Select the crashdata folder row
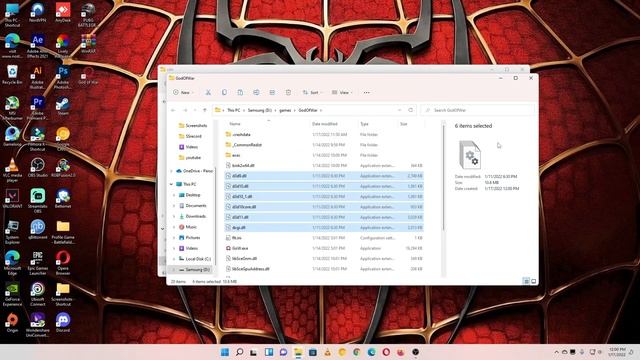This screenshot has width=640, height=360. [324, 134]
